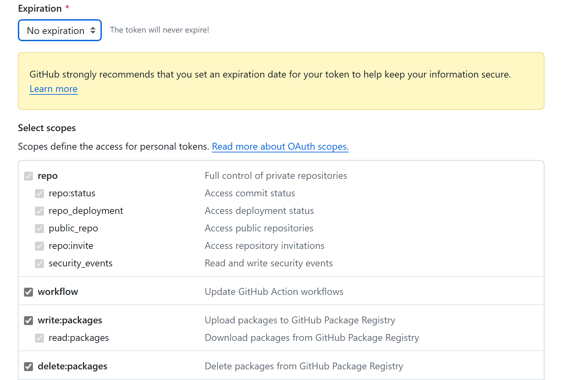Screen dimensions: 588x380
Task: Click the repo:invite scope label
Action: 71,245
